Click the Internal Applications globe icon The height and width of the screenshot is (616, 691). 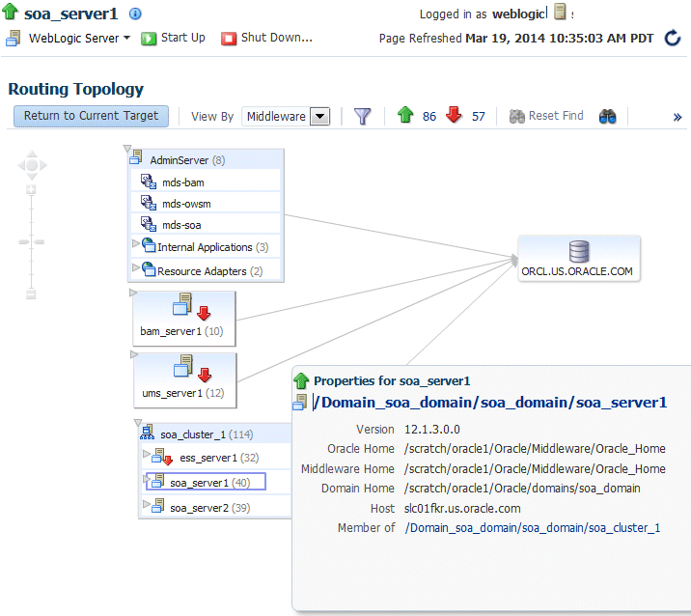click(x=149, y=245)
